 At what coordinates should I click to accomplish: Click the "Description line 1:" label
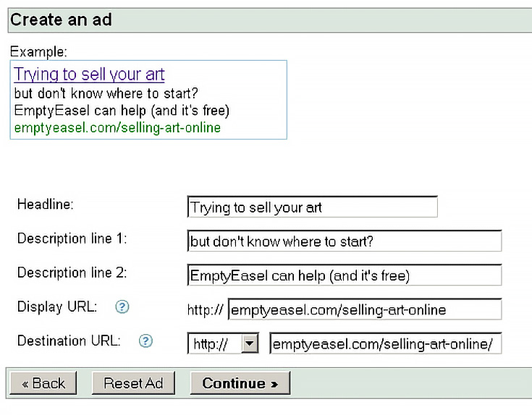coord(72,239)
